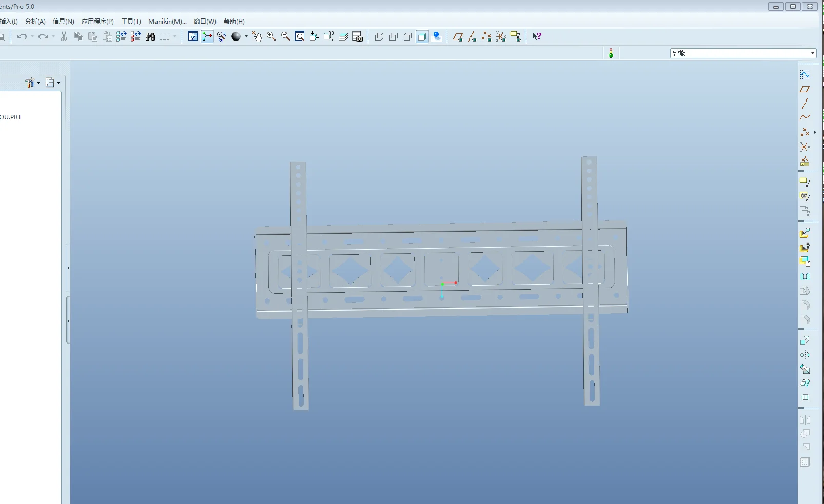Click the Datum Plane tool in right toolbar
824x504 pixels.
coord(805,89)
